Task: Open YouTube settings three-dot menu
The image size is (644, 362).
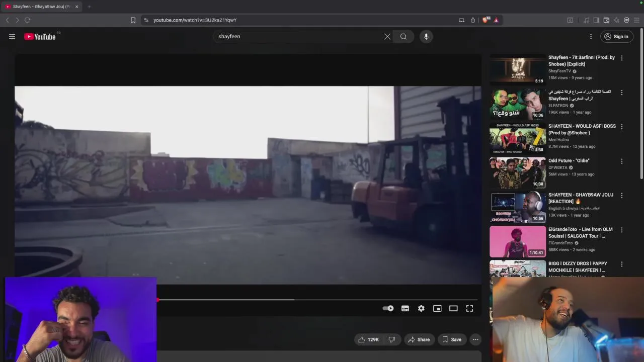Action: click(x=591, y=36)
